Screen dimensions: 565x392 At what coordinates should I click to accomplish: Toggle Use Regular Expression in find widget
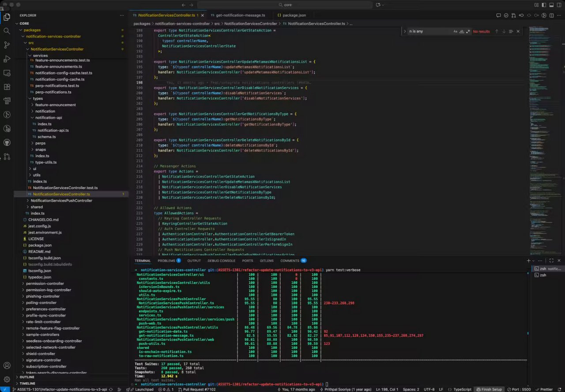pyautogui.click(x=468, y=31)
